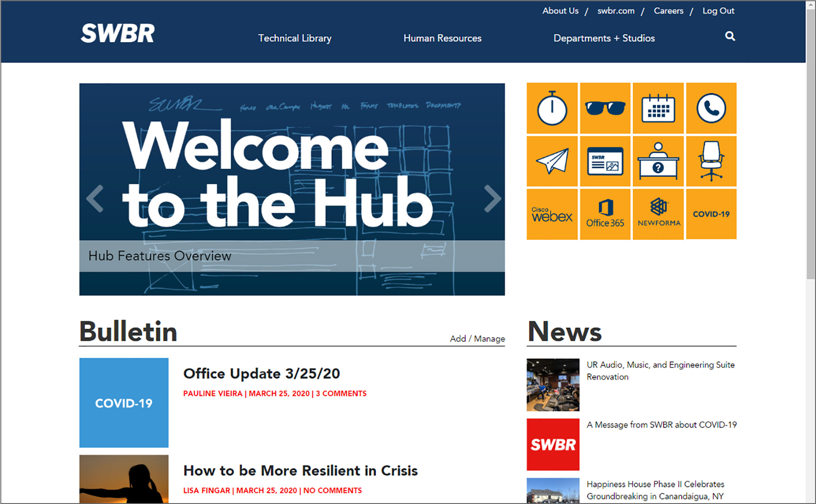Open the Newforma tile
The height and width of the screenshot is (504, 816).
(x=658, y=214)
